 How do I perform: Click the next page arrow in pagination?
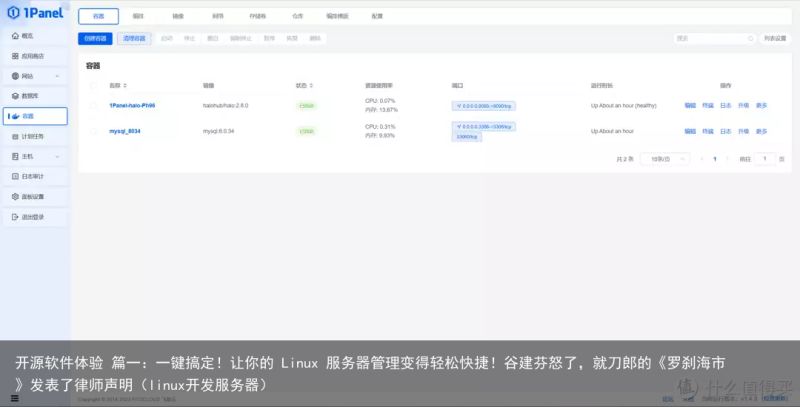click(727, 159)
